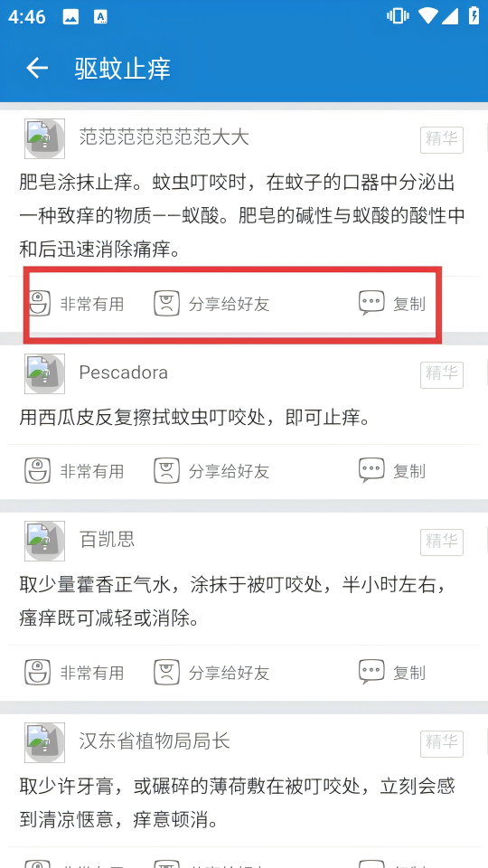The height and width of the screenshot is (868, 488).
Task: Tap avatar of 汉东省植物局局长
Action: 44,742
